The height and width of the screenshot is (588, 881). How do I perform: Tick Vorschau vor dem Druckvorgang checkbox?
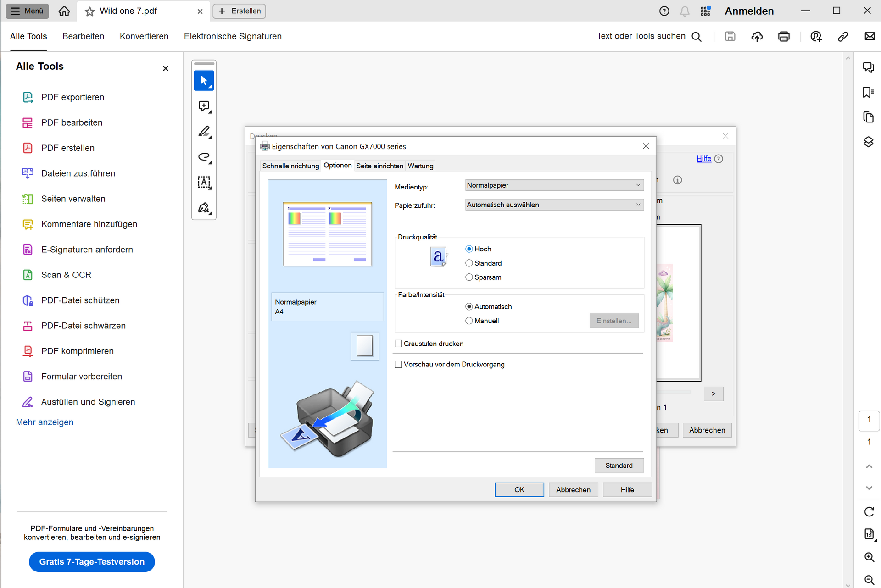398,364
